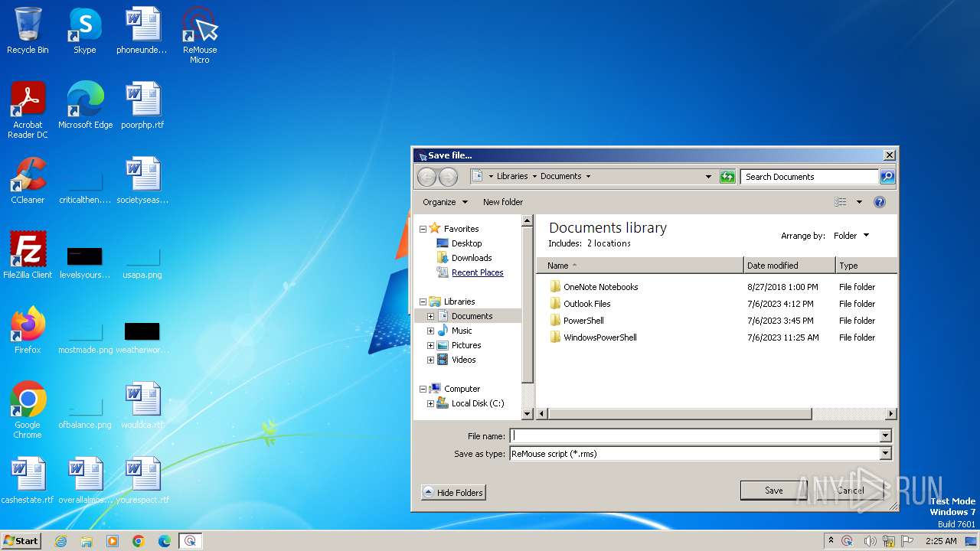Open the Recycle Bin desktop icon
The width and height of the screenshot is (980, 551).
(28, 31)
